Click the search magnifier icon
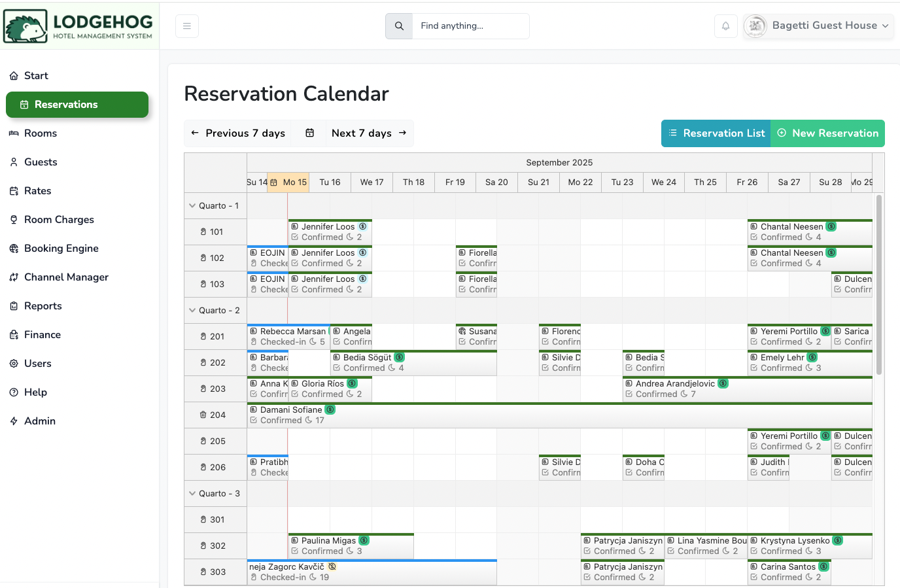The image size is (900, 588). tap(399, 26)
